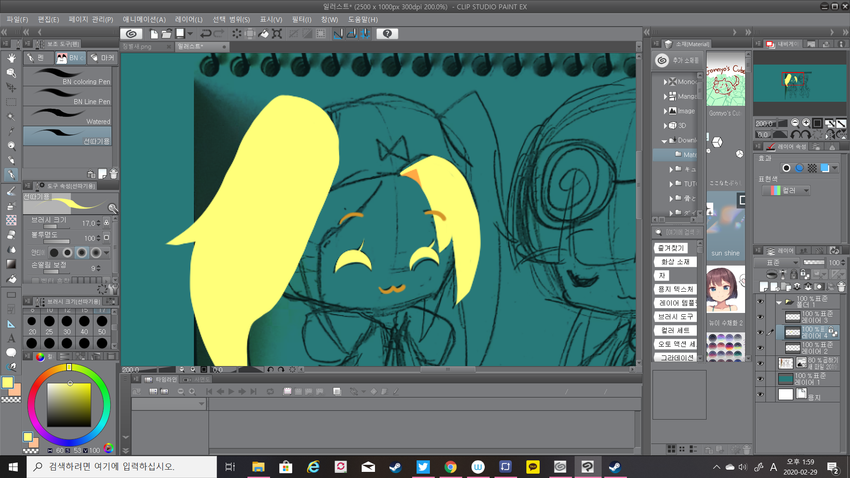850x478 pixels.
Task: Click the 즐겨찾기 material tag
Action: (x=671, y=248)
